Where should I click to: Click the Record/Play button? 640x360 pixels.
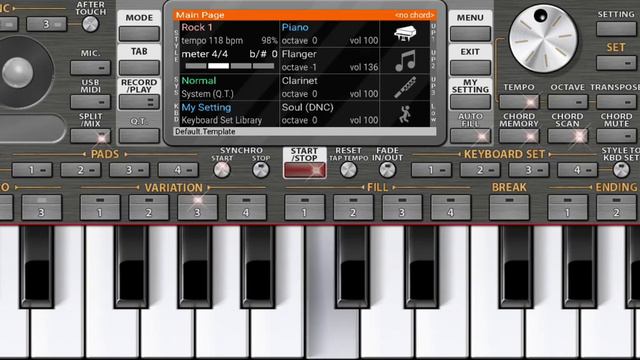point(139,102)
